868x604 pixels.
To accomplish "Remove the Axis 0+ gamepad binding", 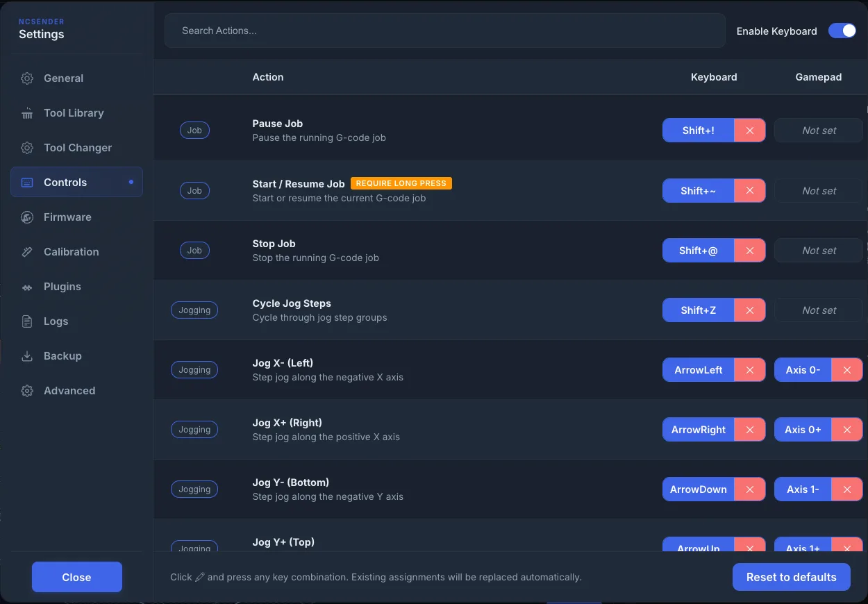I will pos(846,430).
